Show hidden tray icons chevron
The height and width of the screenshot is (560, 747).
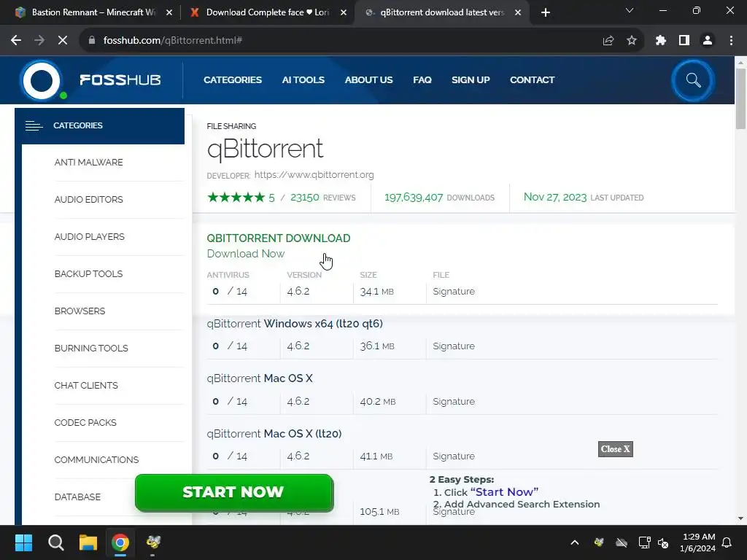coord(575,542)
